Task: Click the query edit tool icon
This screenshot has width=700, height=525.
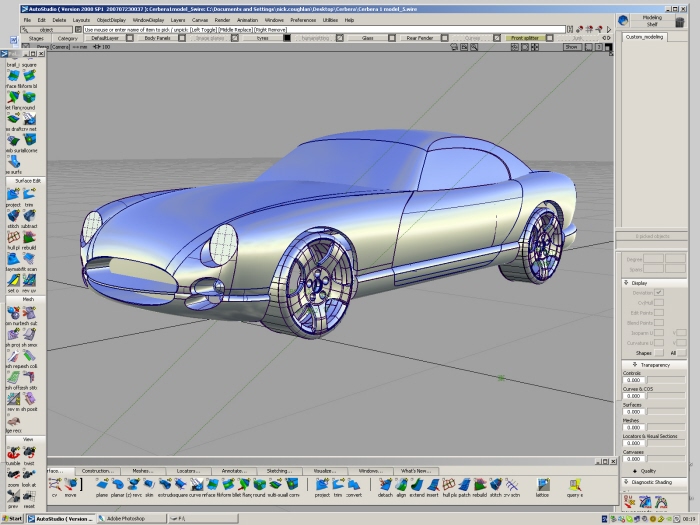Action: pos(574,483)
